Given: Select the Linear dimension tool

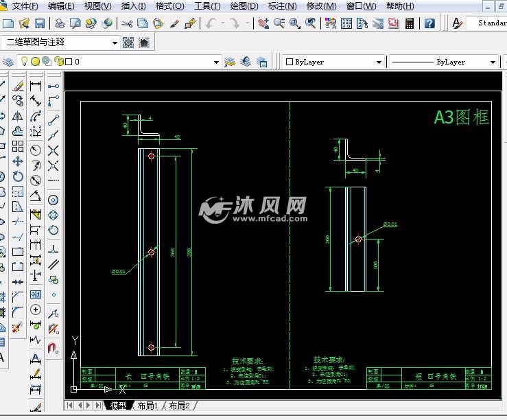Looking at the screenshot, I should tap(36, 86).
